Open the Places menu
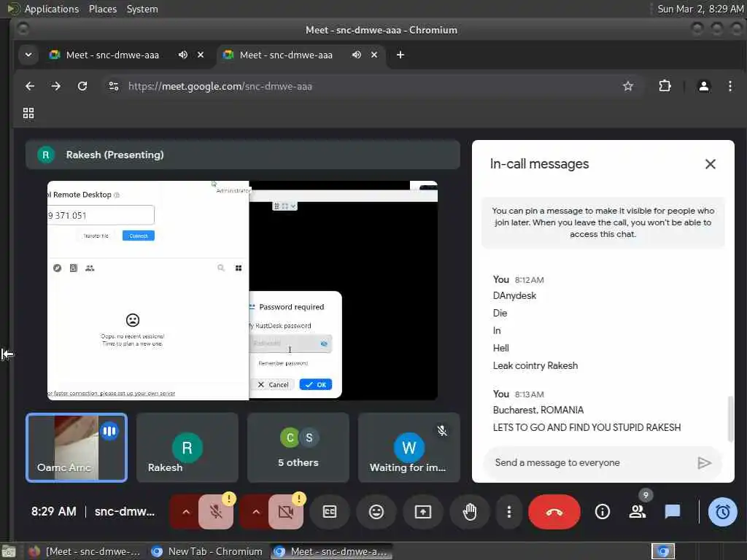The width and height of the screenshot is (747, 560). (102, 9)
